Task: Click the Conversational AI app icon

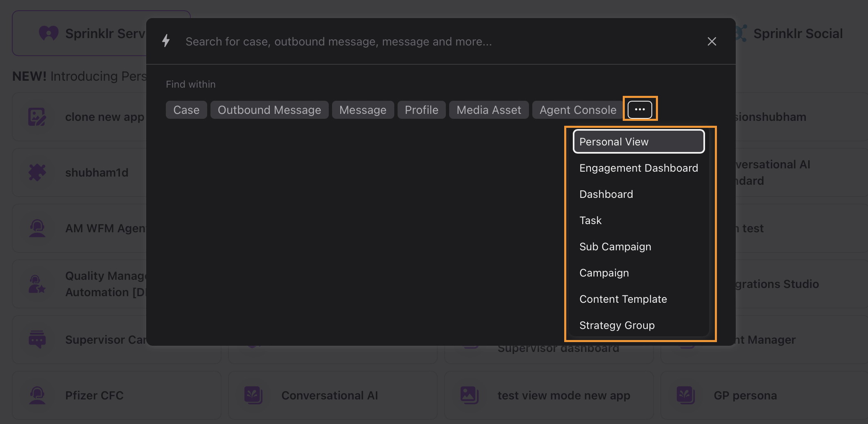Action: click(253, 395)
